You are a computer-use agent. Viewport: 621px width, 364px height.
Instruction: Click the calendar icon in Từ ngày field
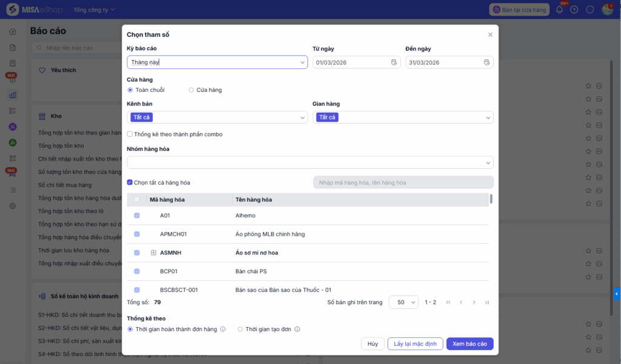point(394,62)
